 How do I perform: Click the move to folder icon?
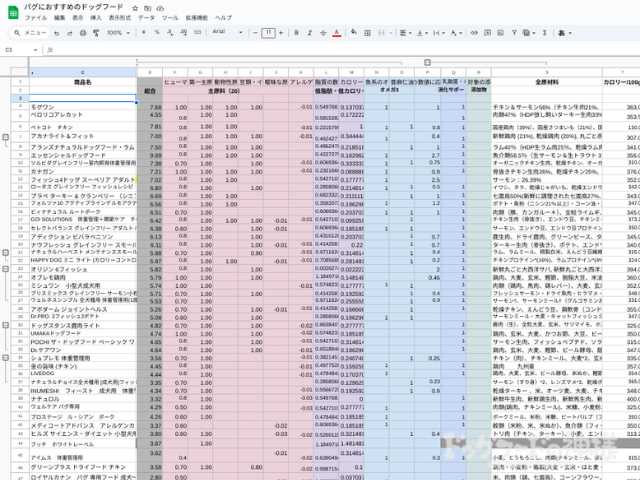[148, 8]
